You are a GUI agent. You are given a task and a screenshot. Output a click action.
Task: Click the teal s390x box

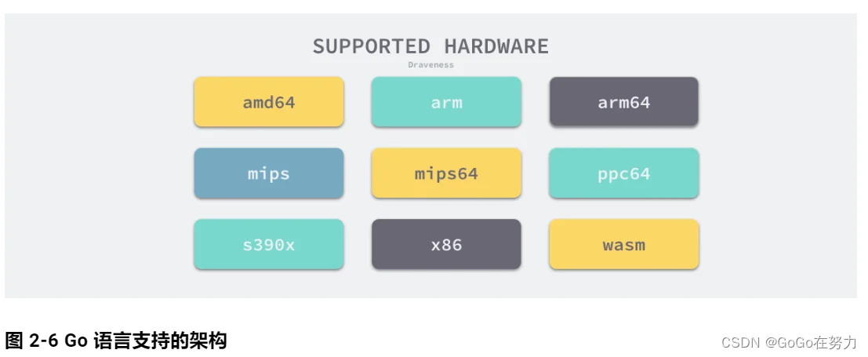[269, 245]
